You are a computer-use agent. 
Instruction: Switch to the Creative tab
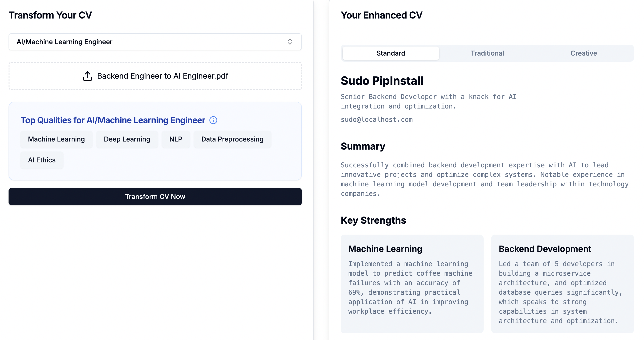(x=583, y=53)
